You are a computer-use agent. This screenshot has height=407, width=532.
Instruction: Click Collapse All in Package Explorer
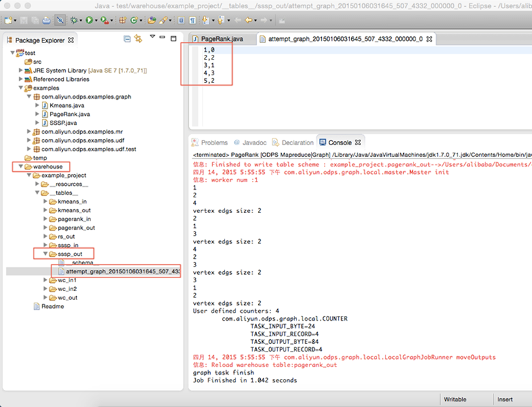pyautogui.click(x=127, y=39)
